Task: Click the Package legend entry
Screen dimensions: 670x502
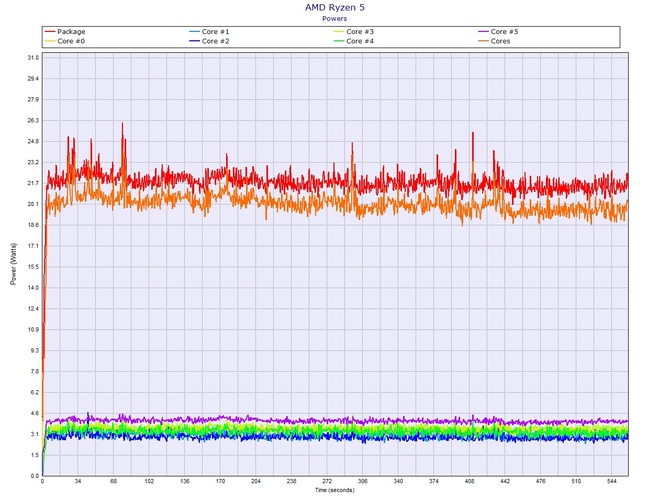Action: [65, 32]
